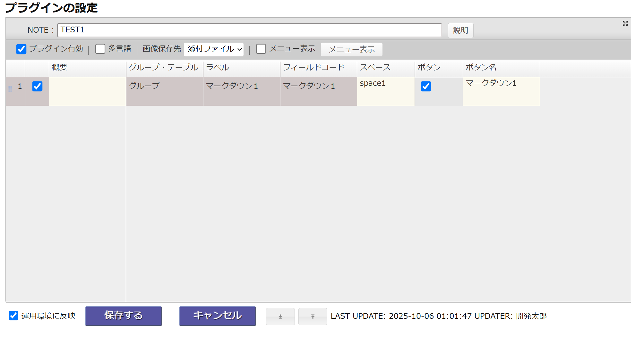Click row number 1

[x=20, y=86]
